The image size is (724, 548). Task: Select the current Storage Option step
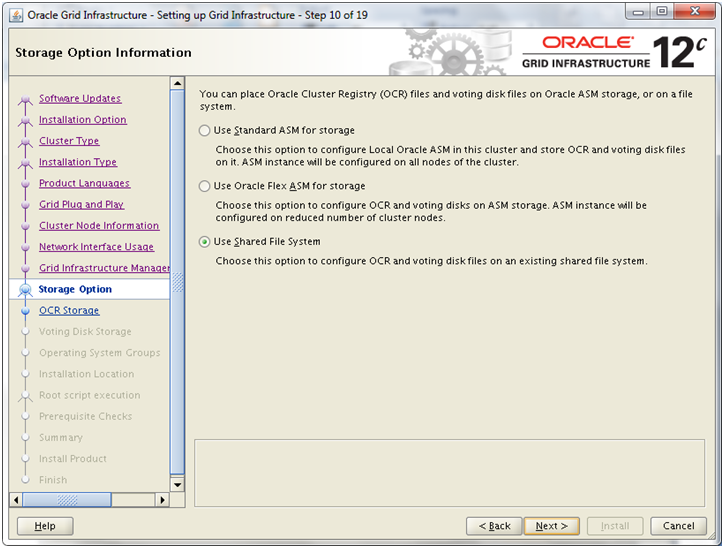[75, 289]
